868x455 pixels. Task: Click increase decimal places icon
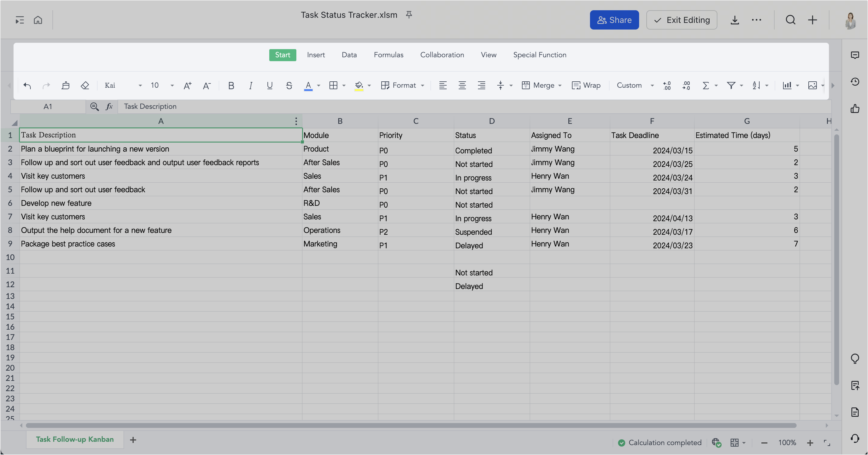(667, 86)
